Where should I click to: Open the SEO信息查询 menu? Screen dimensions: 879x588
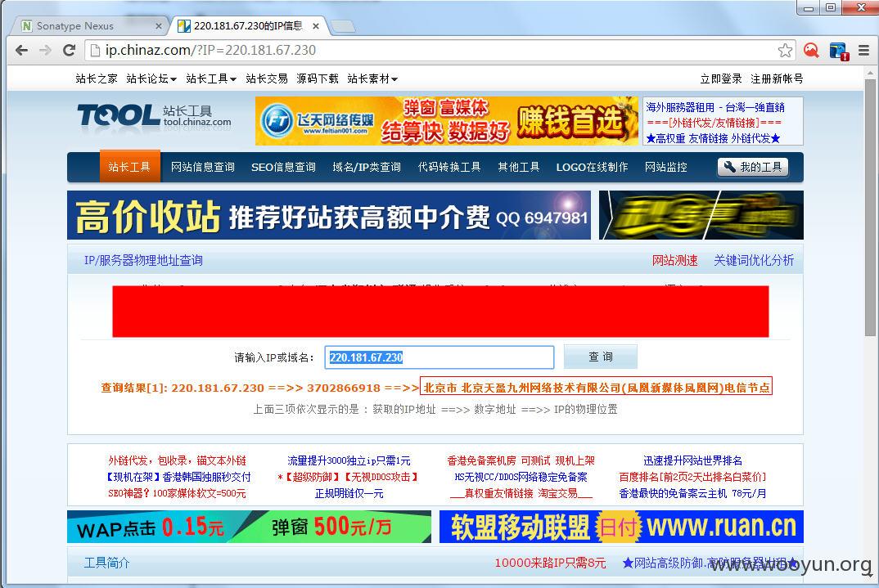point(284,167)
